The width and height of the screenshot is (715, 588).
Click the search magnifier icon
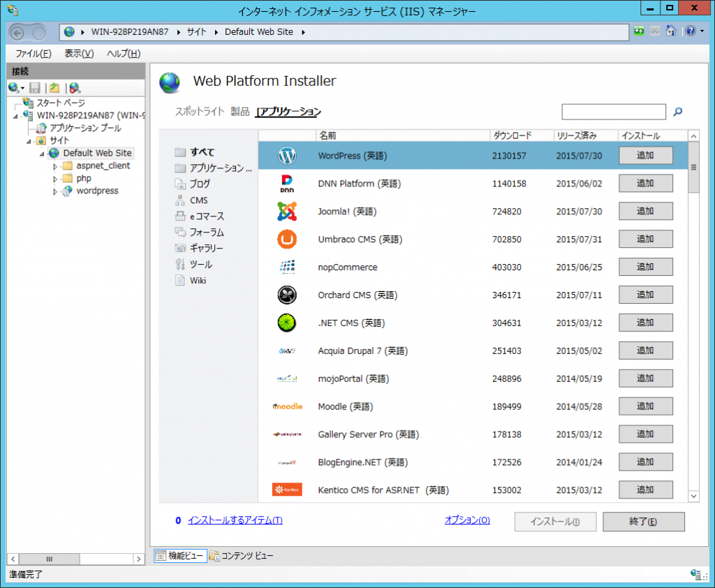tap(677, 112)
